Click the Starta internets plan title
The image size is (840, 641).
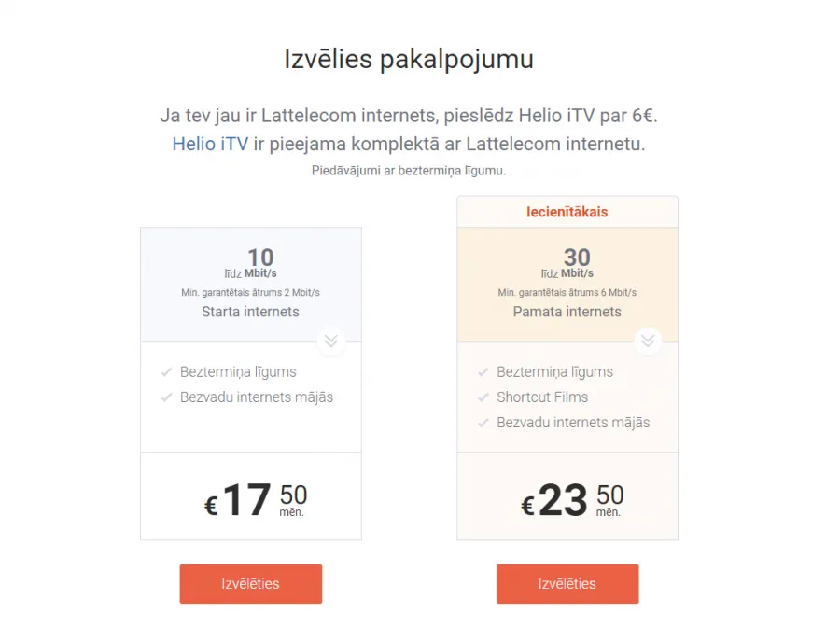coord(251,312)
